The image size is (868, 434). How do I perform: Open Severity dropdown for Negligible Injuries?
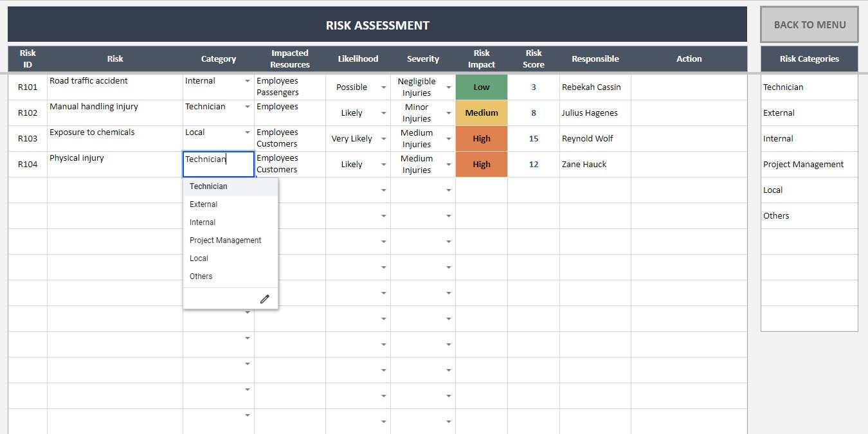449,87
